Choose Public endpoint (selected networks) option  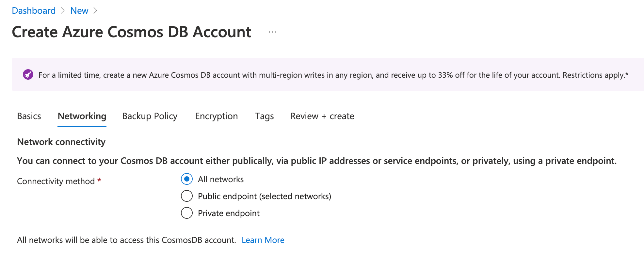tap(187, 196)
